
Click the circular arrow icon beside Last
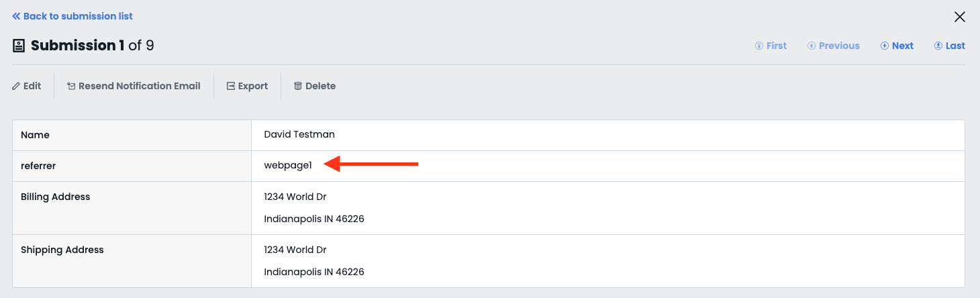tap(938, 46)
